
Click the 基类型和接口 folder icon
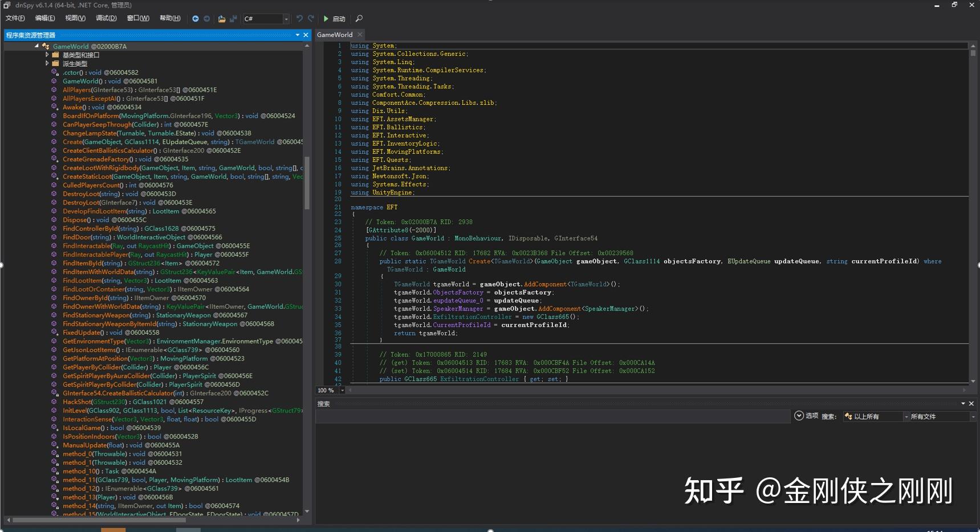pyautogui.click(x=56, y=55)
